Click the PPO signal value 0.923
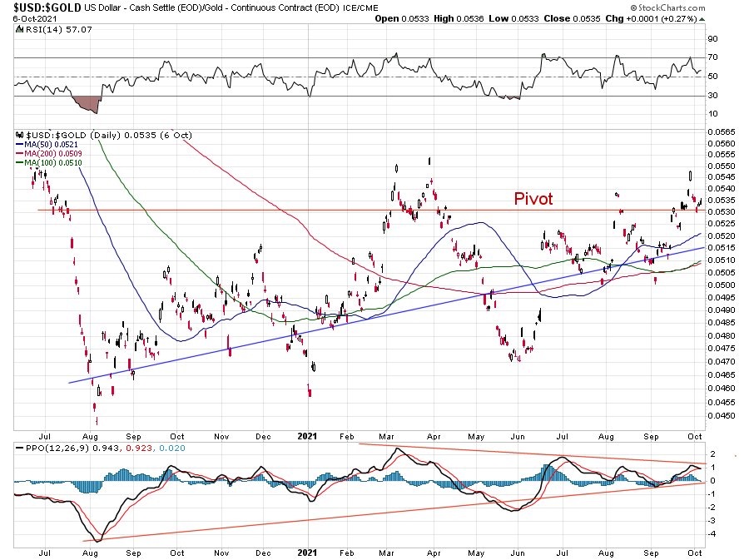Viewport: 749px width, 560px height. pos(138,448)
